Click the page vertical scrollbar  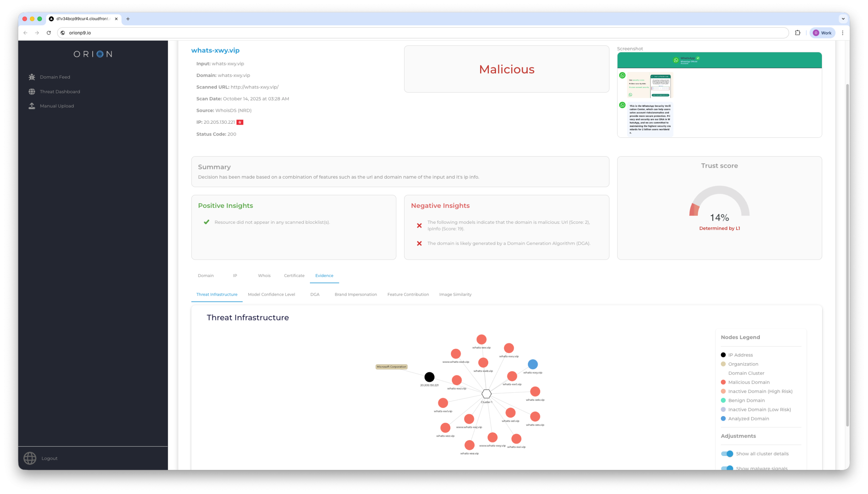click(847, 255)
